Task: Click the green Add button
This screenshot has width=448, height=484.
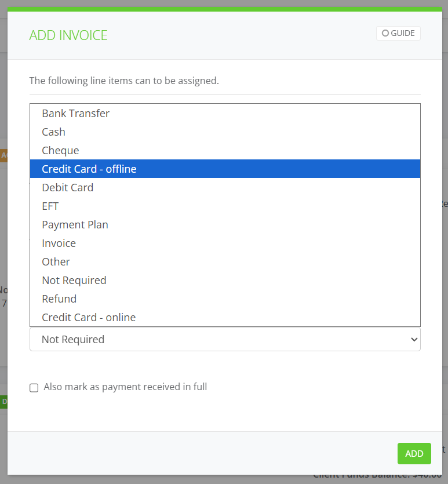Action: [414, 454]
